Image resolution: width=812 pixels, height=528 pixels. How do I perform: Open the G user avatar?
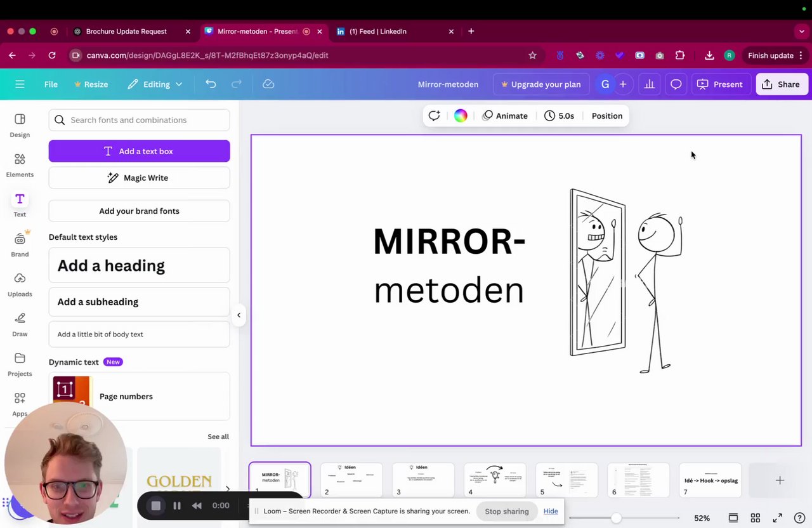pos(605,84)
